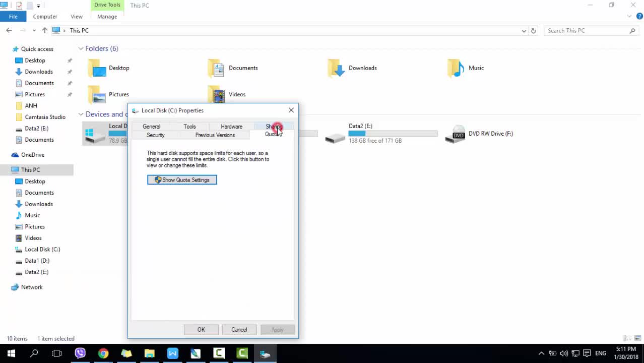Switch to the Previous Versions tab
This screenshot has height=363, width=644.
215,135
